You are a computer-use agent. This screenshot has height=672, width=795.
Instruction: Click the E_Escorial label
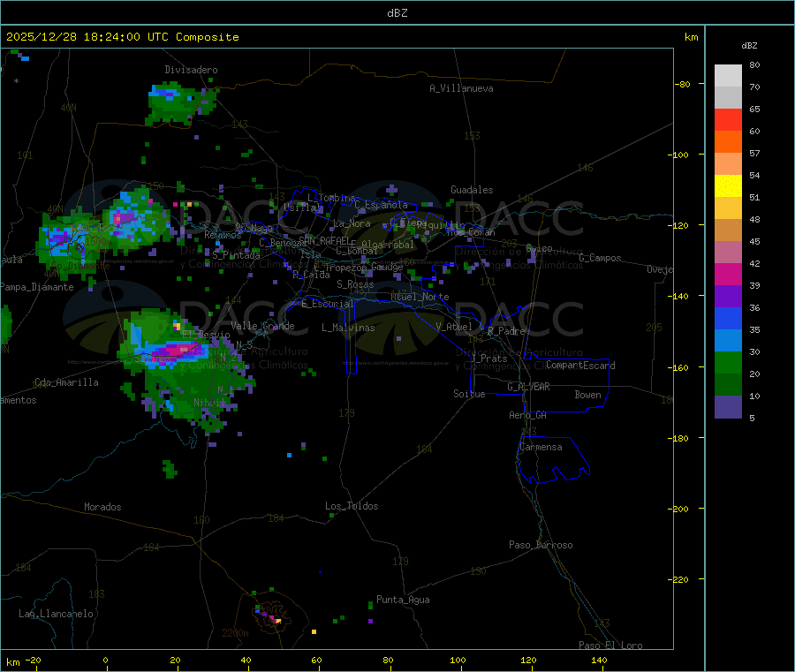click(x=327, y=304)
